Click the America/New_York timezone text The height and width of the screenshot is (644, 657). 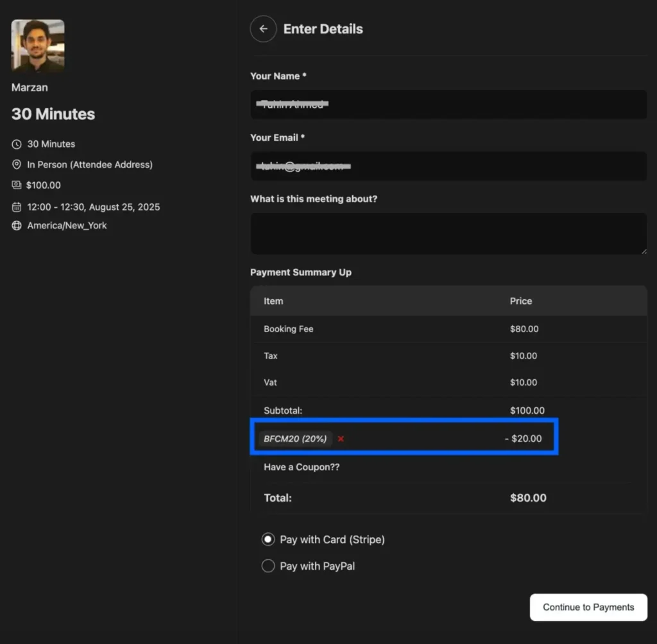click(x=67, y=226)
